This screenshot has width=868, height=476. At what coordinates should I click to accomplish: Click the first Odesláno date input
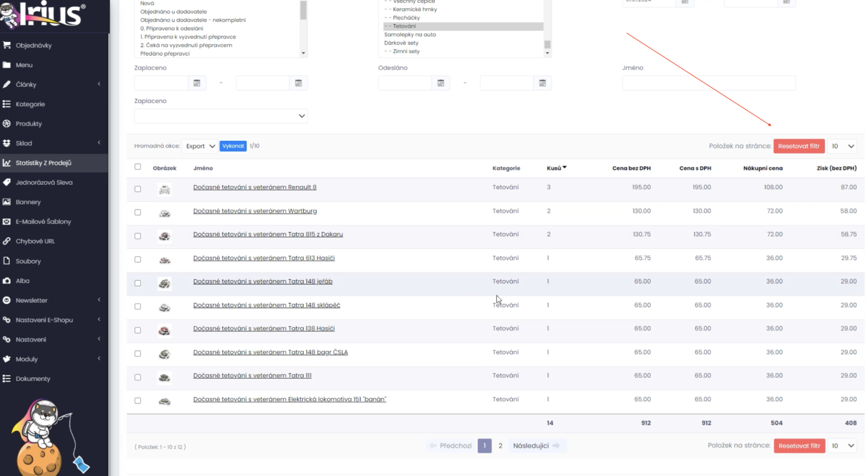tap(405, 83)
